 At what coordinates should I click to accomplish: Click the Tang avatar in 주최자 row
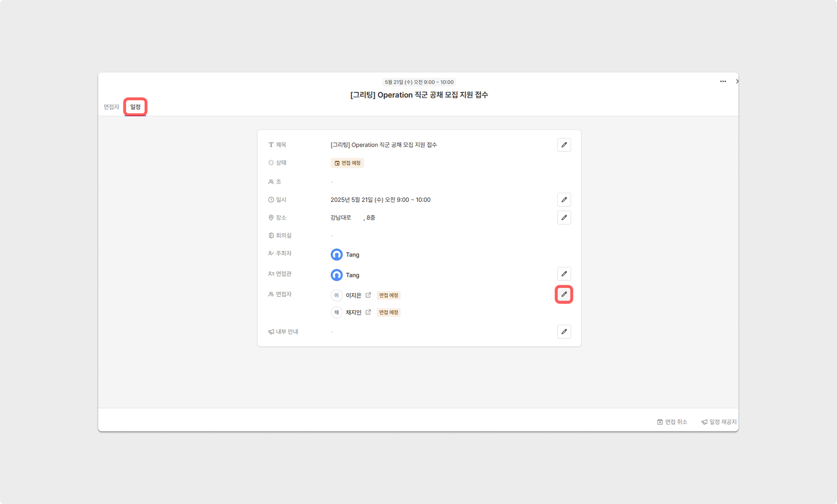coord(337,255)
